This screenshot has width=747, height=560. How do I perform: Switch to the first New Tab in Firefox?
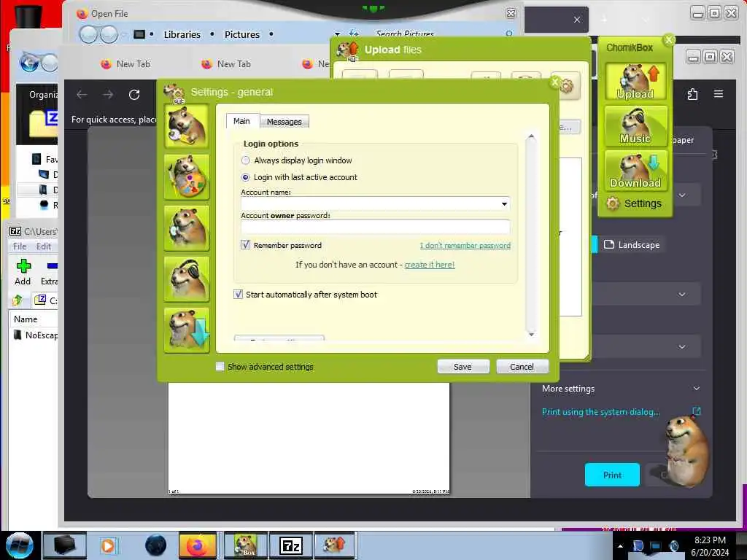coord(125,64)
